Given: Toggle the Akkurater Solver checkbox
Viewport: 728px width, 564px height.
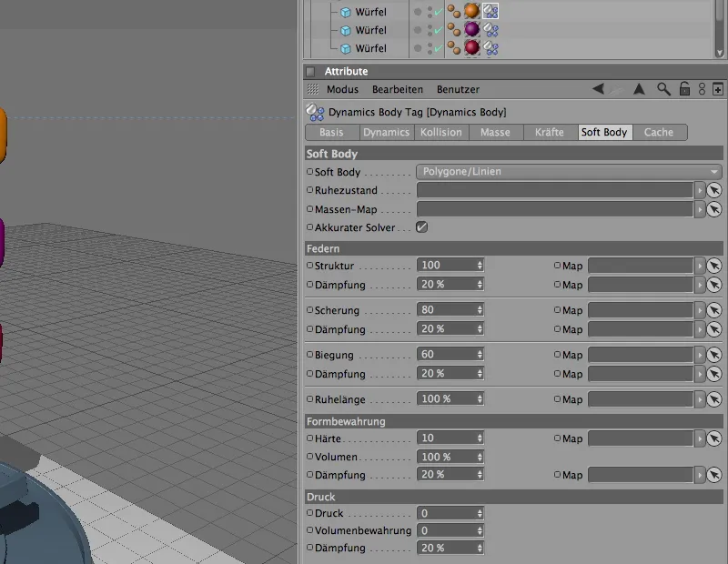Looking at the screenshot, I should 421,227.
